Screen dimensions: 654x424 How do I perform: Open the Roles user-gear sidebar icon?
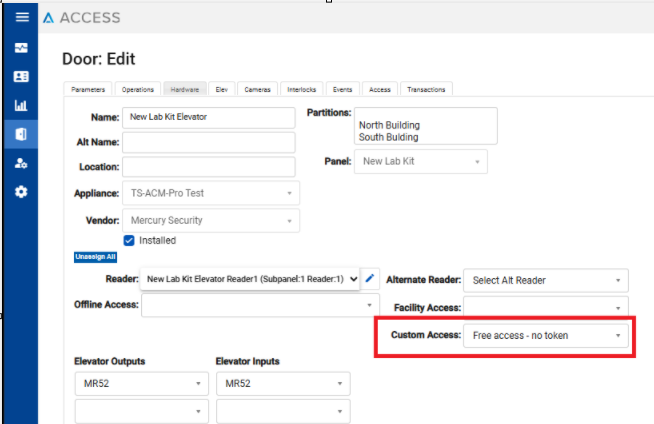pyautogui.click(x=21, y=163)
